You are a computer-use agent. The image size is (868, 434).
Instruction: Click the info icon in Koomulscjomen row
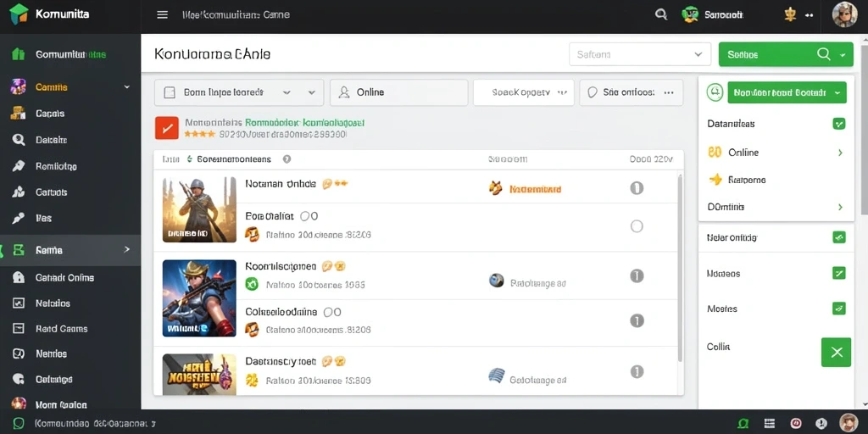point(637,275)
